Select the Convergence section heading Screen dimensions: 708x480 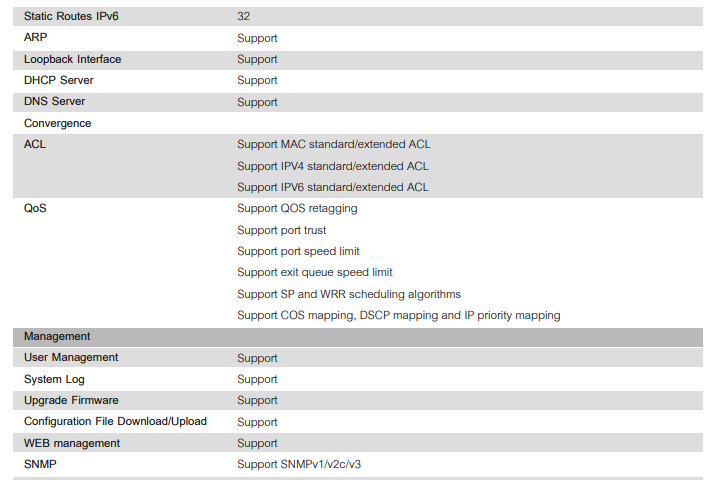pos(57,123)
